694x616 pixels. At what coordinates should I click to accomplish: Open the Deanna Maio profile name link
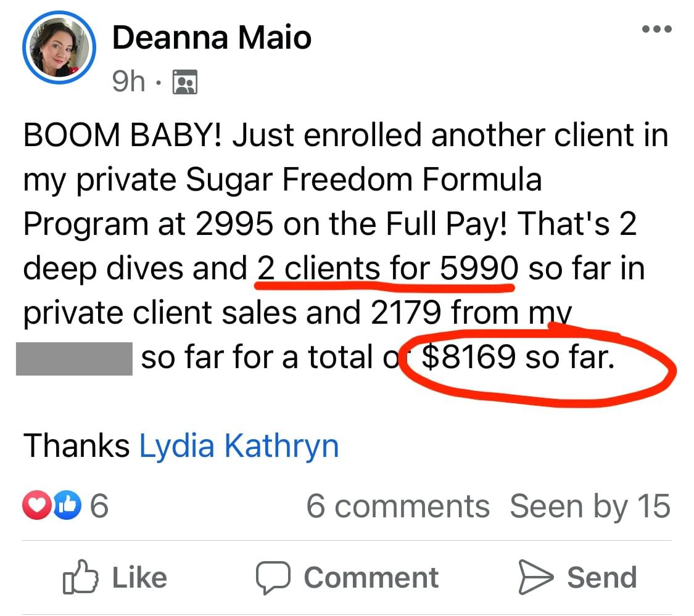[212, 38]
